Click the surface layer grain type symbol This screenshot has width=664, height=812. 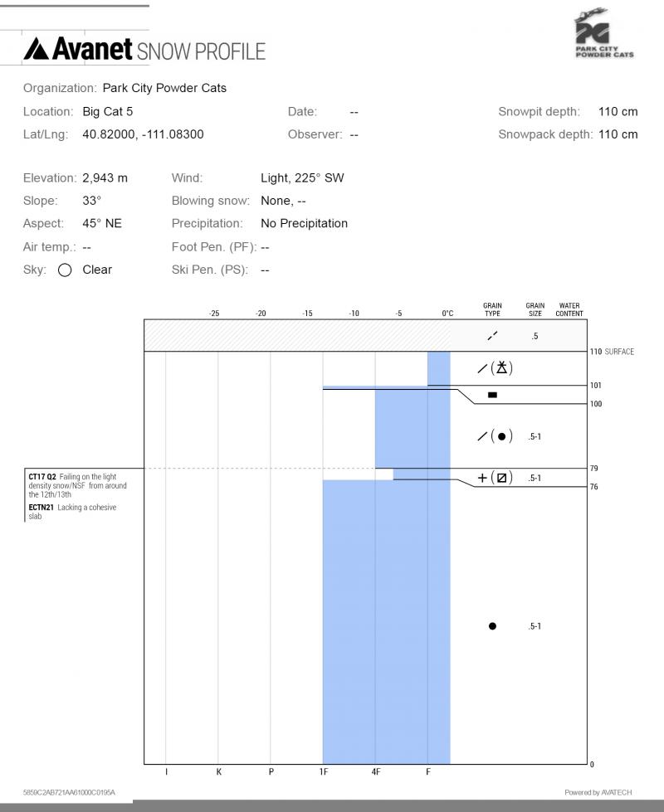click(492, 336)
